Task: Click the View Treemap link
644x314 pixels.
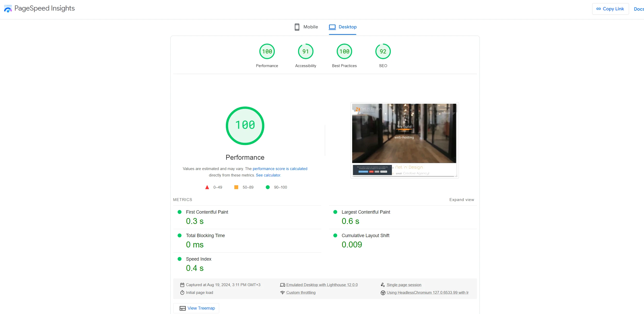Action: click(x=201, y=308)
